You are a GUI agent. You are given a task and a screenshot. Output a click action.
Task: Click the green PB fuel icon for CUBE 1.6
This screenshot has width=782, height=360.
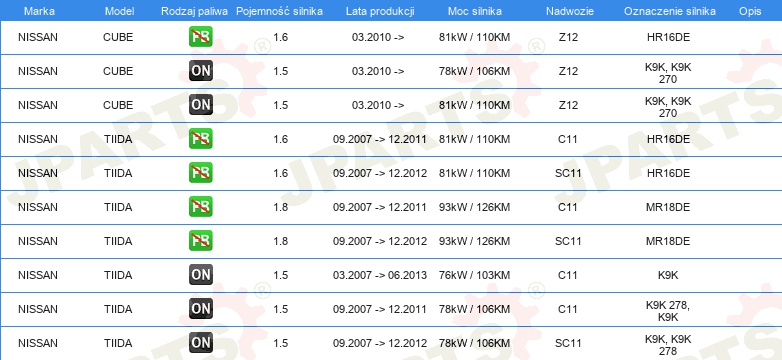pos(200,37)
